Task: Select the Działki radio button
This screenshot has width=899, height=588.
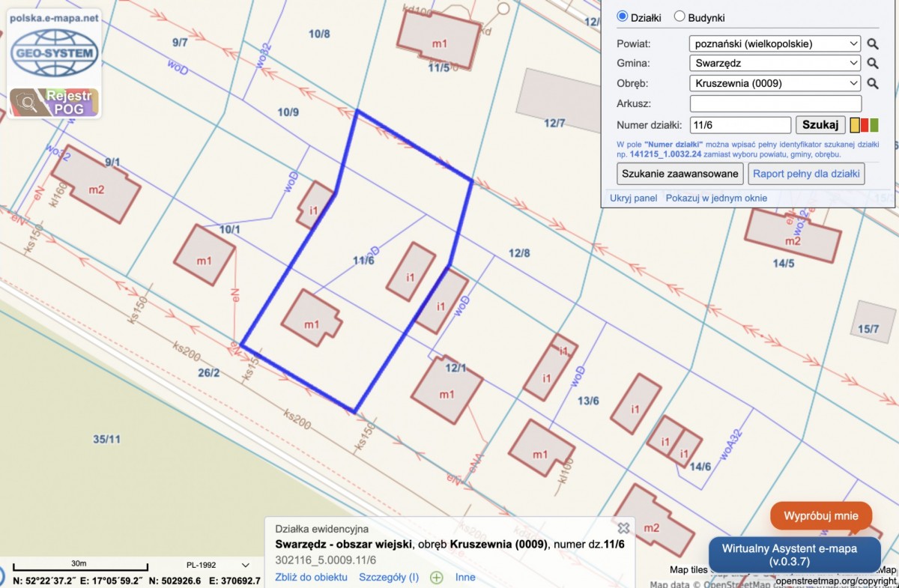Action: point(622,16)
